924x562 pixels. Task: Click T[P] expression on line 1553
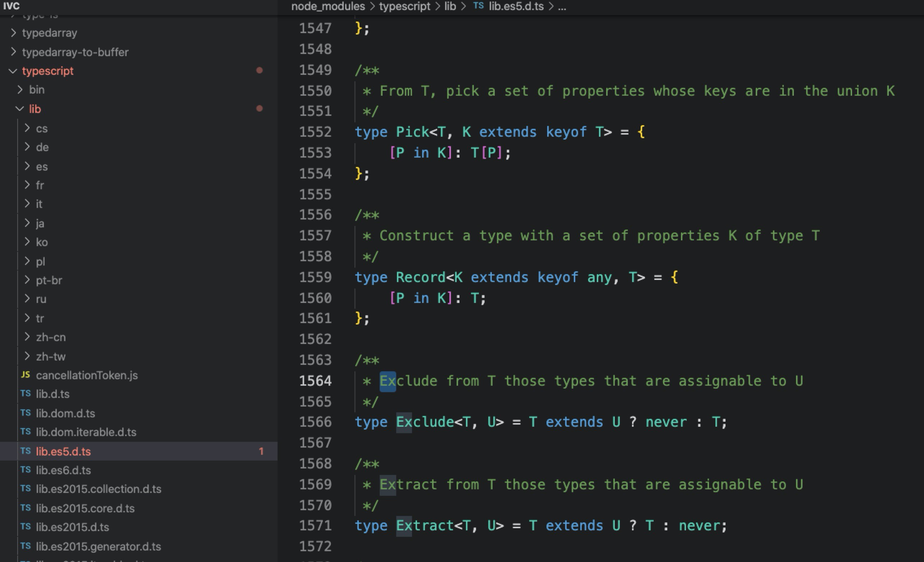(x=486, y=153)
